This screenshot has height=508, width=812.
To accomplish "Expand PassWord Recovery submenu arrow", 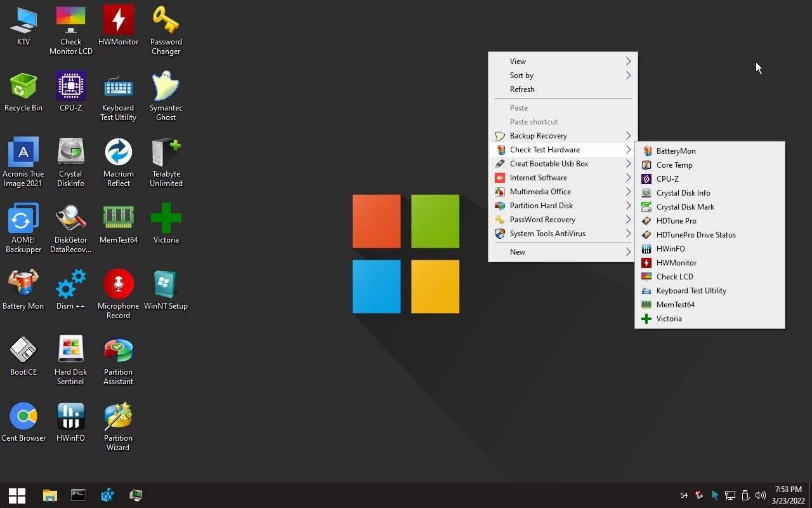I will coord(628,220).
